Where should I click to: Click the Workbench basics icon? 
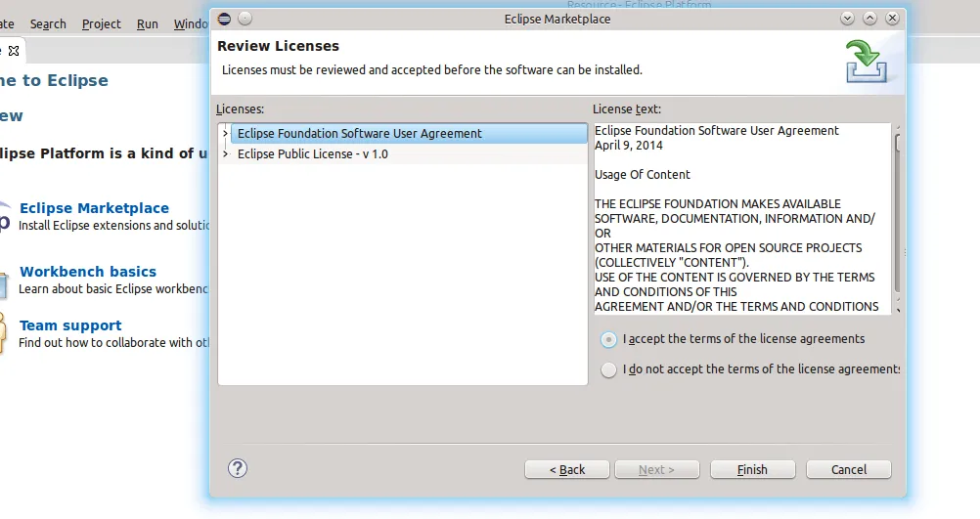point(3,281)
